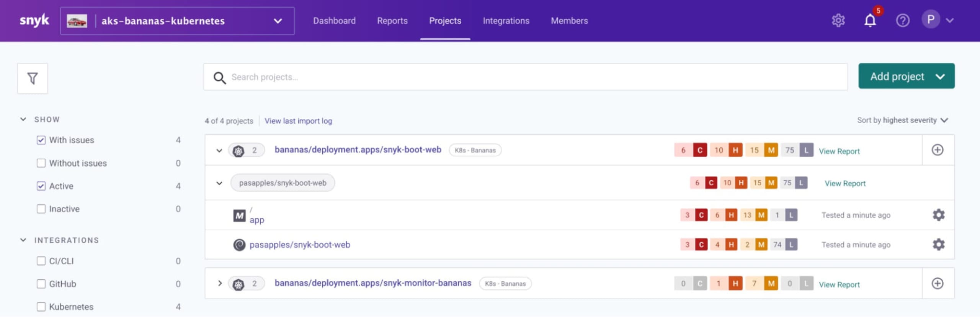Click the Kubernetes icon for snyk-boot-web
980x317 pixels.
click(238, 151)
